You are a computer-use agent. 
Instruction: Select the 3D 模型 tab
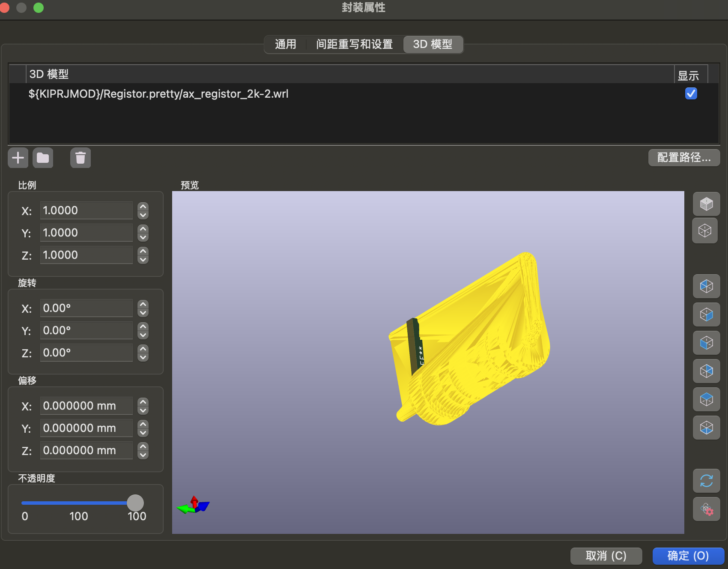point(433,44)
